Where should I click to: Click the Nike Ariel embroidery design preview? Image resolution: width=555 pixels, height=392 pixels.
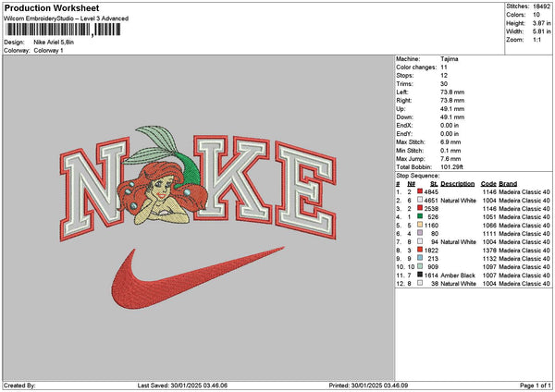pyautogui.click(x=198, y=217)
